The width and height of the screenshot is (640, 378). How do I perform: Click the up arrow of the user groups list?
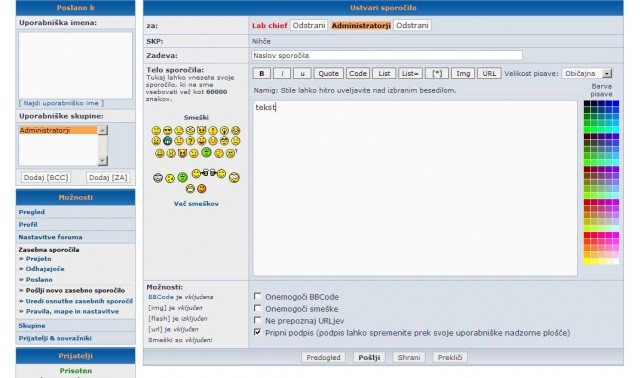103,130
